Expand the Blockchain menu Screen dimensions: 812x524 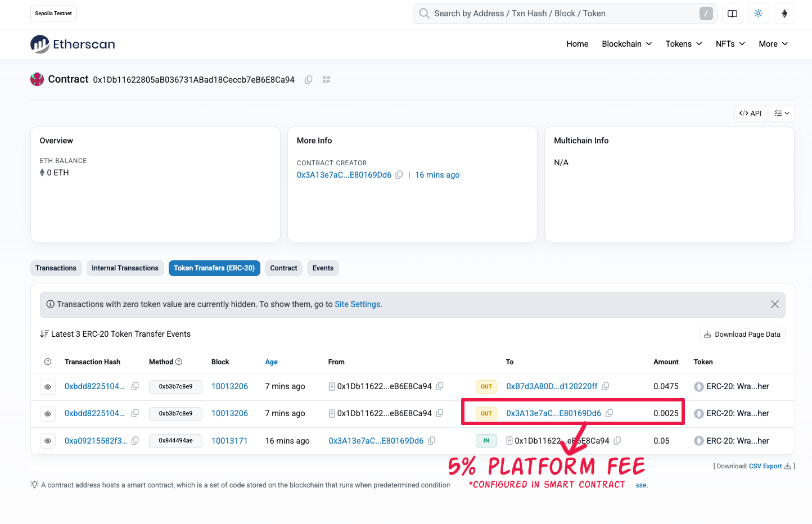pos(627,44)
